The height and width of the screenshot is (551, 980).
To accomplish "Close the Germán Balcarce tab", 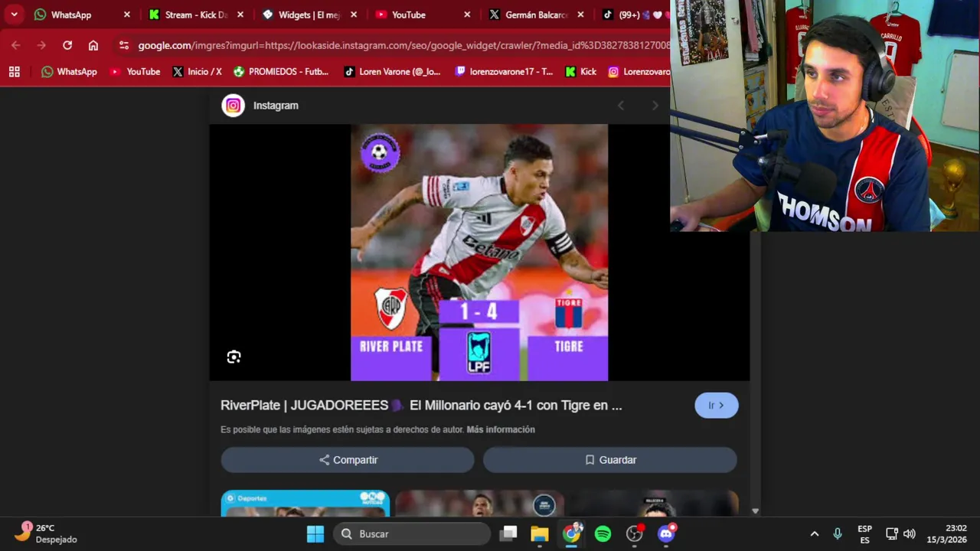I will click(x=580, y=15).
